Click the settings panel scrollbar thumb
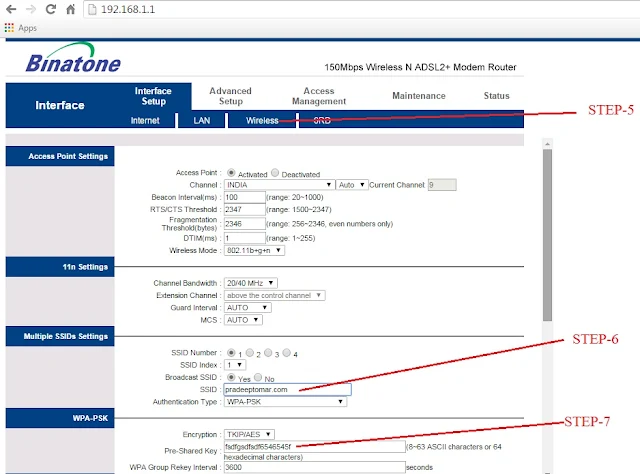The width and height of the screenshot is (640, 474). point(547,235)
